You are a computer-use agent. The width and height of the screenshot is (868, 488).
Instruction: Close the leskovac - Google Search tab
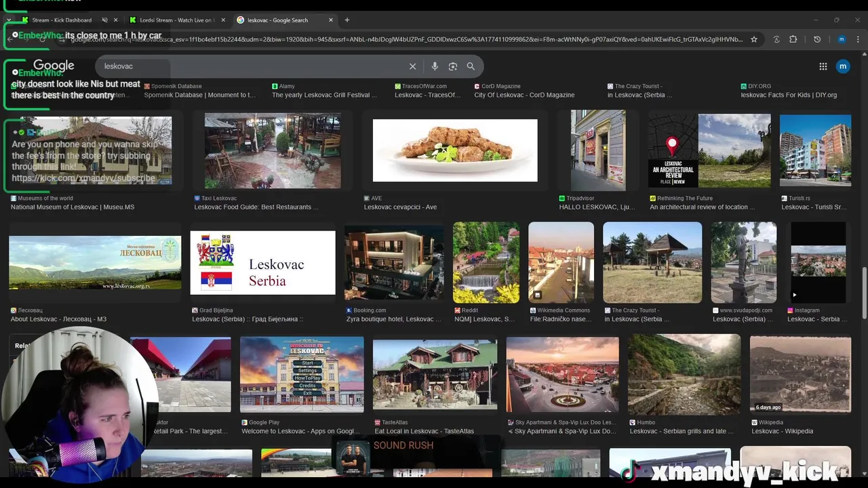pos(330,20)
